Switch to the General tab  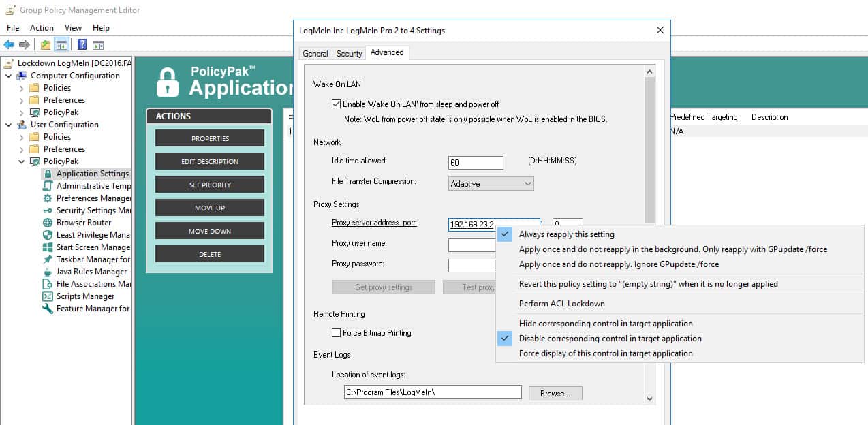[x=315, y=54]
